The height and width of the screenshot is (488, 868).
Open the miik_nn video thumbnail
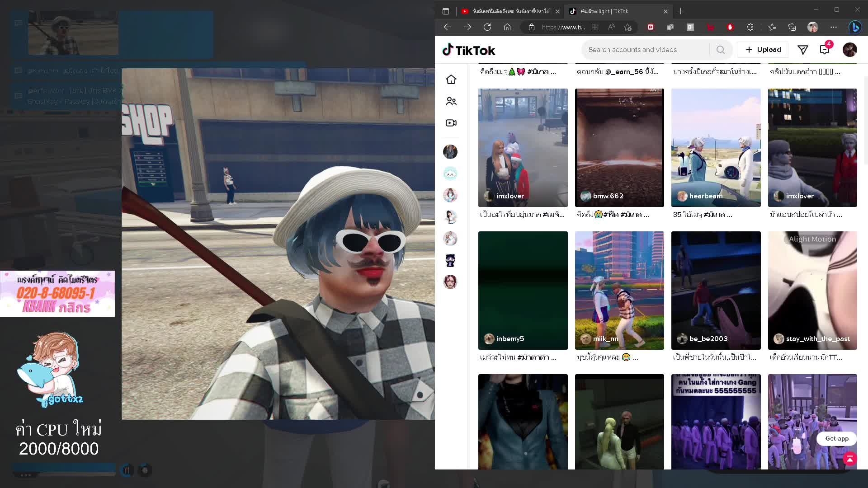click(619, 290)
